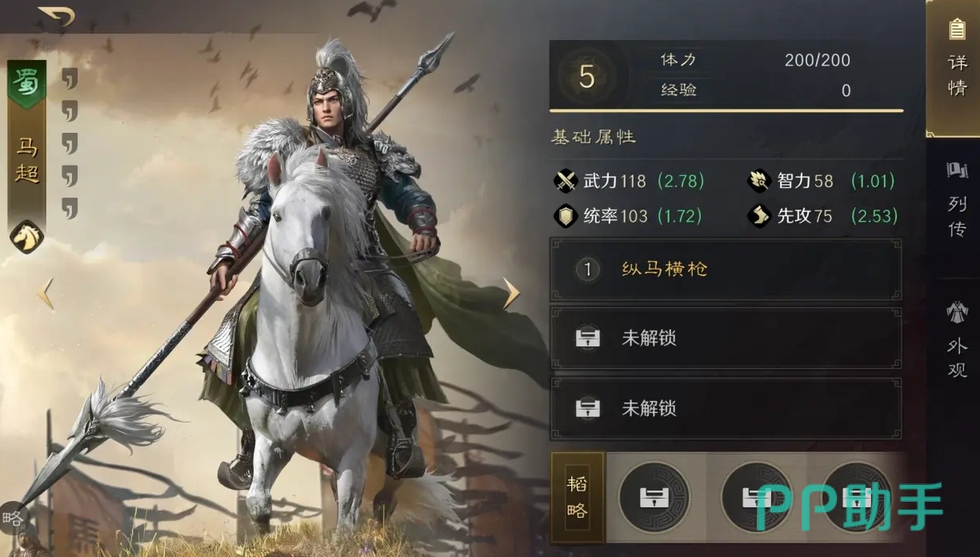Tap the first locked 韬略 circular slot
980x557 pixels.
point(654,498)
